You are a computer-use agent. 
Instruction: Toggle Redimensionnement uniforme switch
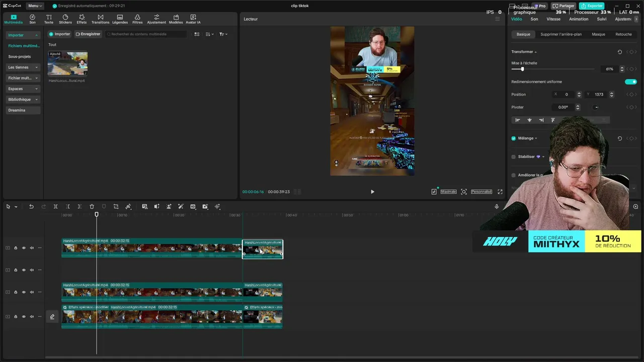[x=630, y=81]
